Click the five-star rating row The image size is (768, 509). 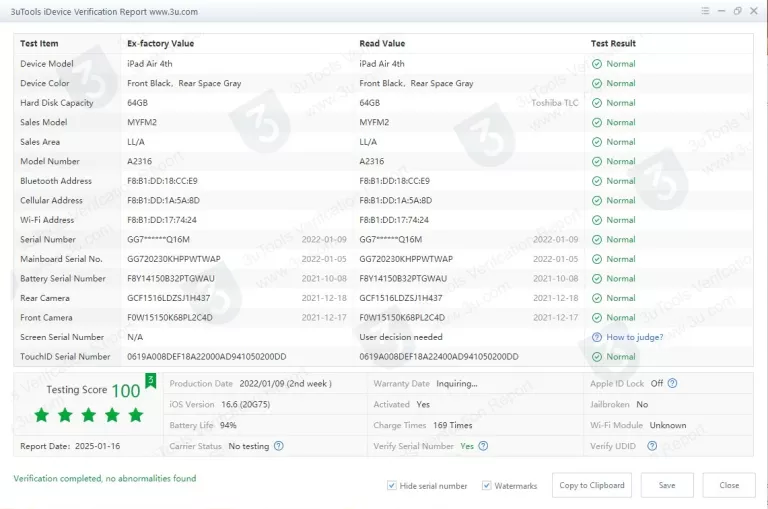tap(89, 415)
